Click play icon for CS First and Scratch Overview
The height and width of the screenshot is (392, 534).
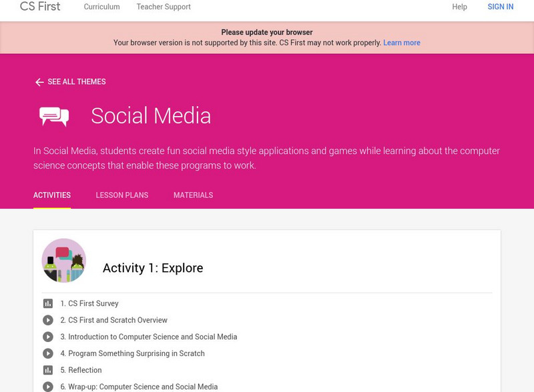click(48, 320)
